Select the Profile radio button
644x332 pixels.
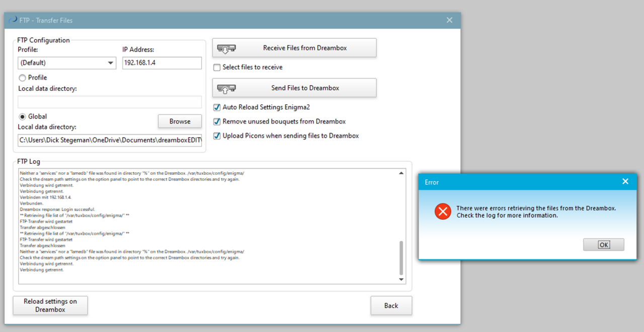tap(22, 78)
